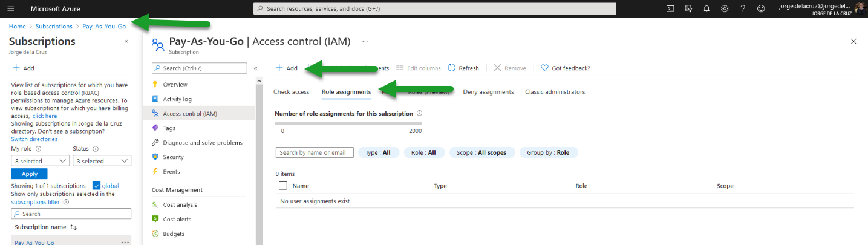Viewport: 868px width, 245px height.
Task: Open Cost analysis under Cost Management
Action: tap(180, 204)
